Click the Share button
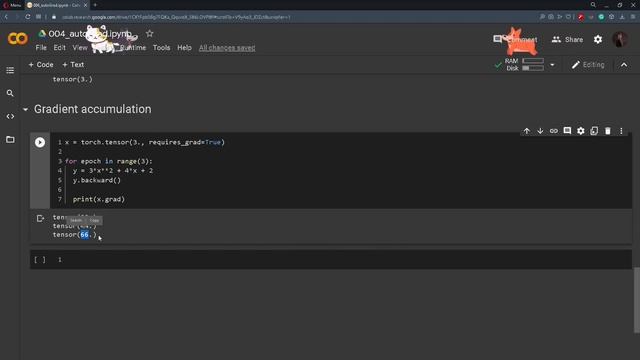 point(567,40)
